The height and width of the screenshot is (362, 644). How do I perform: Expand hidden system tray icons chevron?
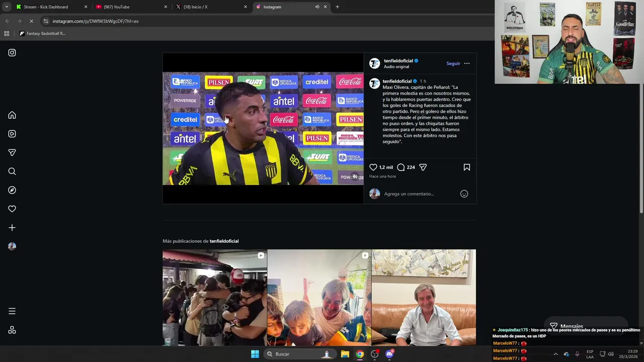tap(555, 354)
